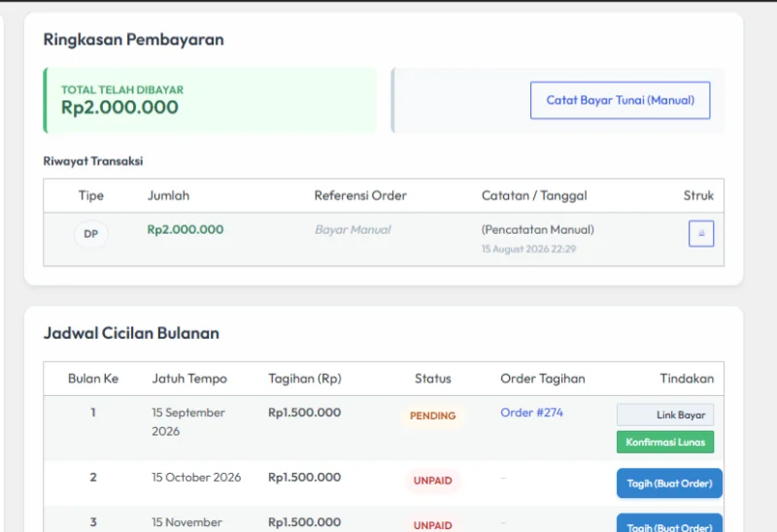Screen dimensions: 777x532
Task: Click UNPAID status for 15 October 2026
Action: point(432,481)
